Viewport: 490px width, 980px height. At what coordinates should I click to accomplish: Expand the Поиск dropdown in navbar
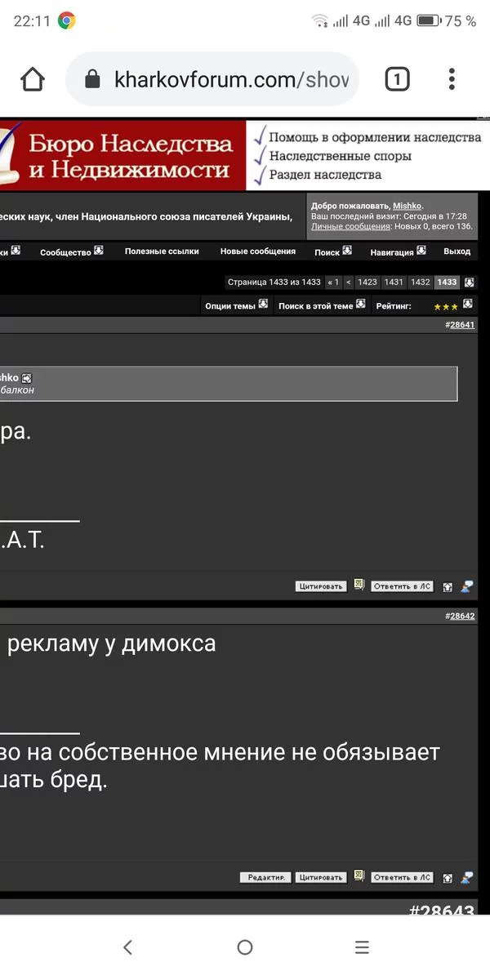(333, 252)
